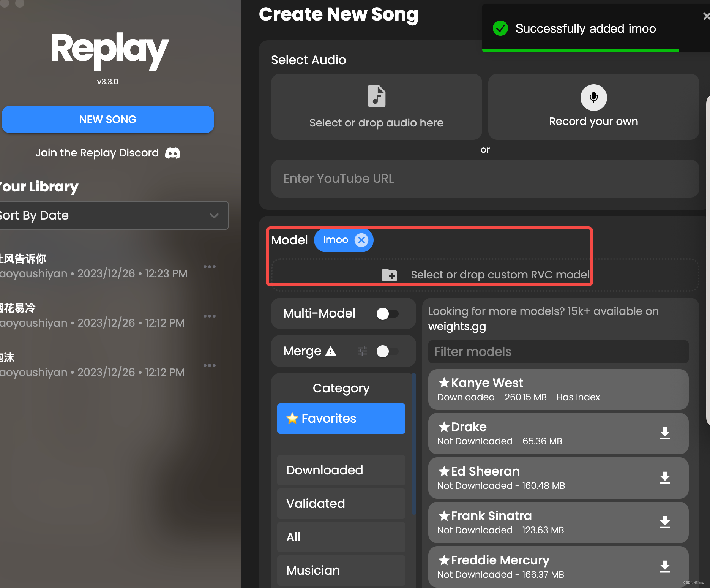
Task: Select the All category
Action: (341, 537)
